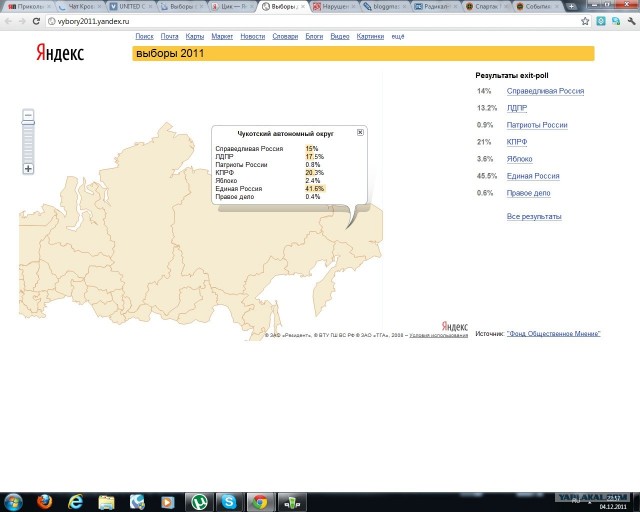Open Яблоко exit-poll results link
Screen dimensions: 640x512
[519, 159]
